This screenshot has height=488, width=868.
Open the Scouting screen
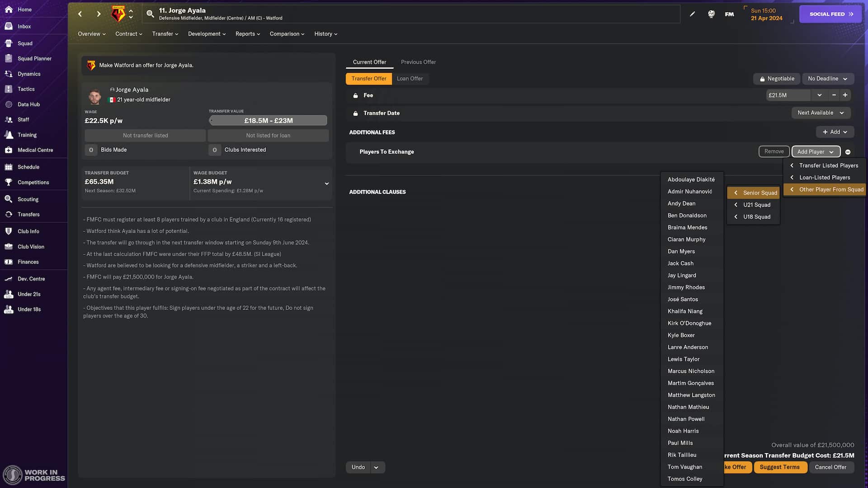(x=27, y=199)
